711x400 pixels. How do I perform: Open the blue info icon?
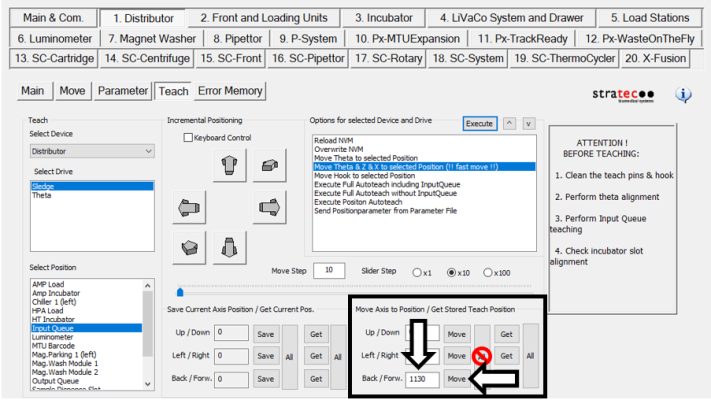coord(684,95)
